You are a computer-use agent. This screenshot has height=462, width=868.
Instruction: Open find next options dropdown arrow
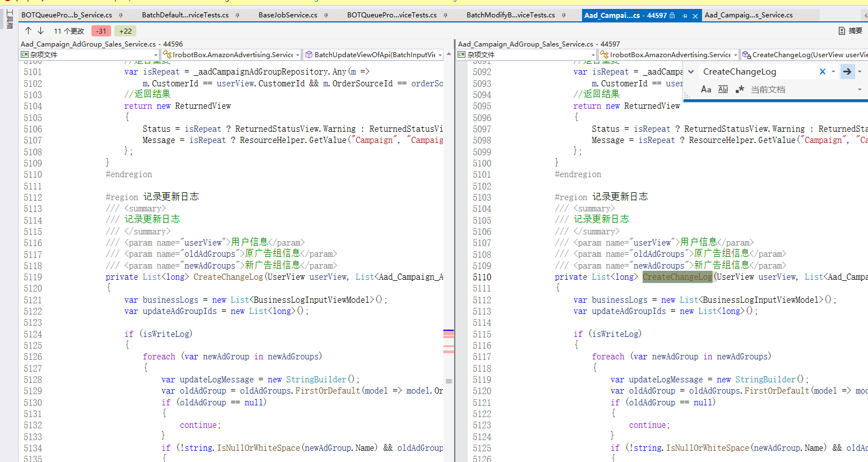coord(859,72)
